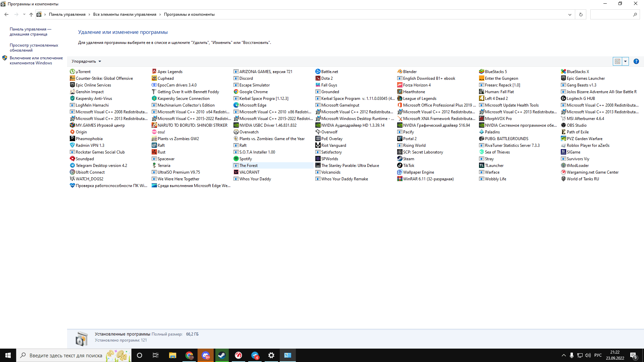Open the notification center icon
Image resolution: width=644 pixels, height=362 pixels.
[x=633, y=355]
